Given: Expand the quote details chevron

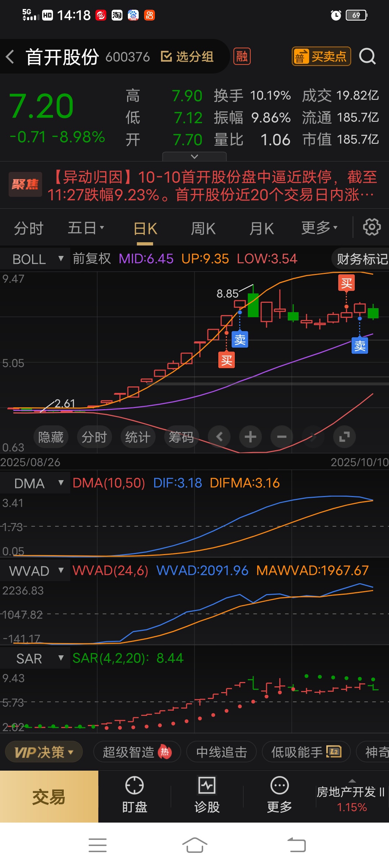Looking at the screenshot, I should pyautogui.click(x=194, y=156).
